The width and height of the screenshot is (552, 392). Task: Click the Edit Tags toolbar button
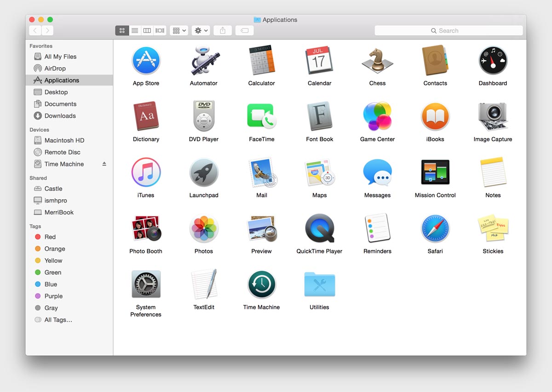245,30
